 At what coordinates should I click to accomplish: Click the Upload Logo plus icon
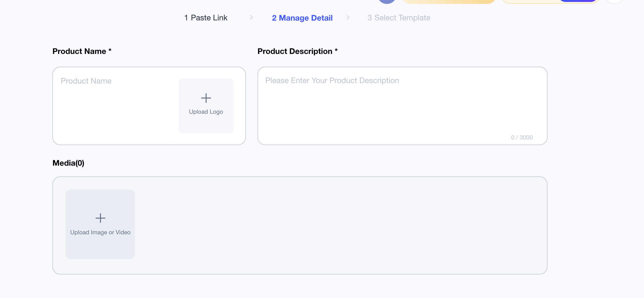[206, 98]
